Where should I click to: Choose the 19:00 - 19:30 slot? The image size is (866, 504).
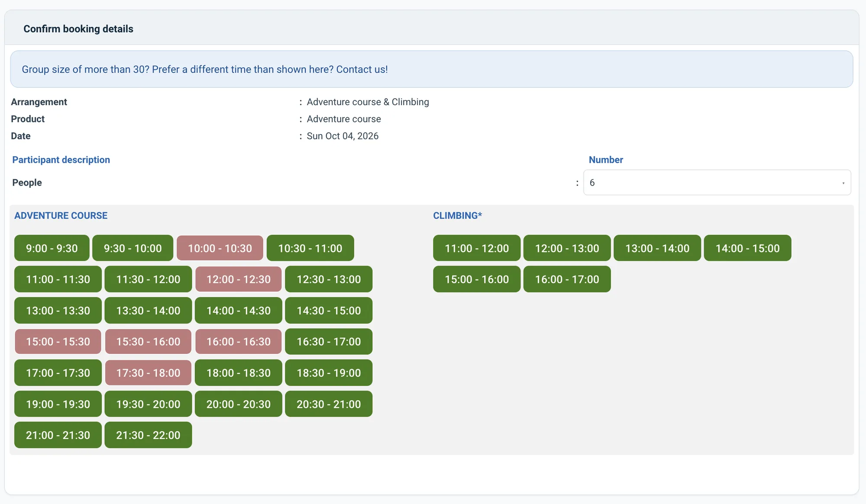(58, 404)
